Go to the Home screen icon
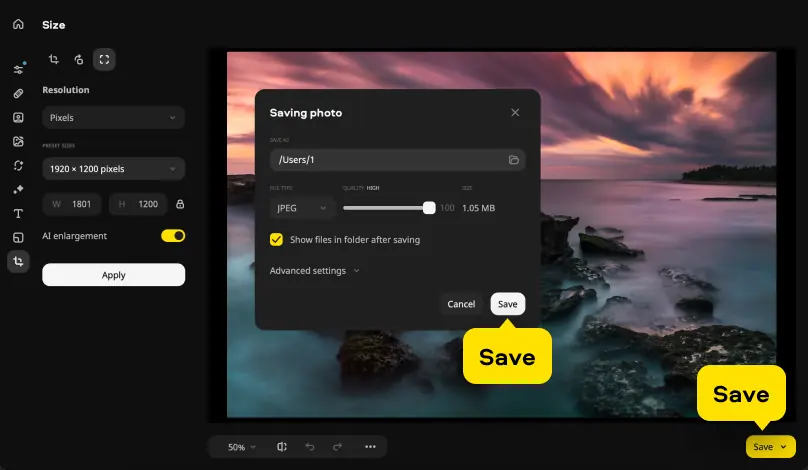 pyautogui.click(x=18, y=24)
